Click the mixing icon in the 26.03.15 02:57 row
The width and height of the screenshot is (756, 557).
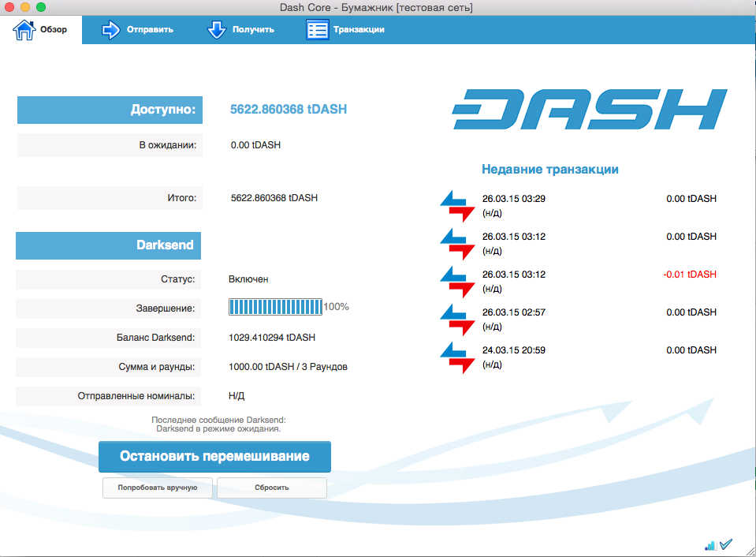(457, 320)
